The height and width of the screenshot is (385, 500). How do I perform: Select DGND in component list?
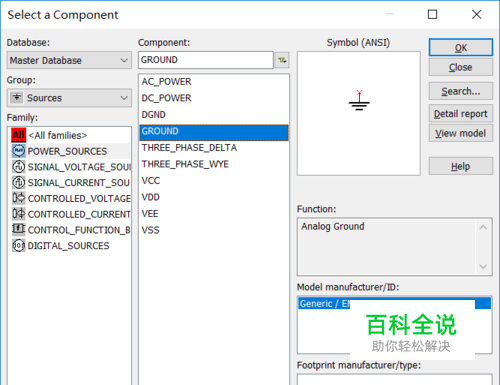pos(214,115)
